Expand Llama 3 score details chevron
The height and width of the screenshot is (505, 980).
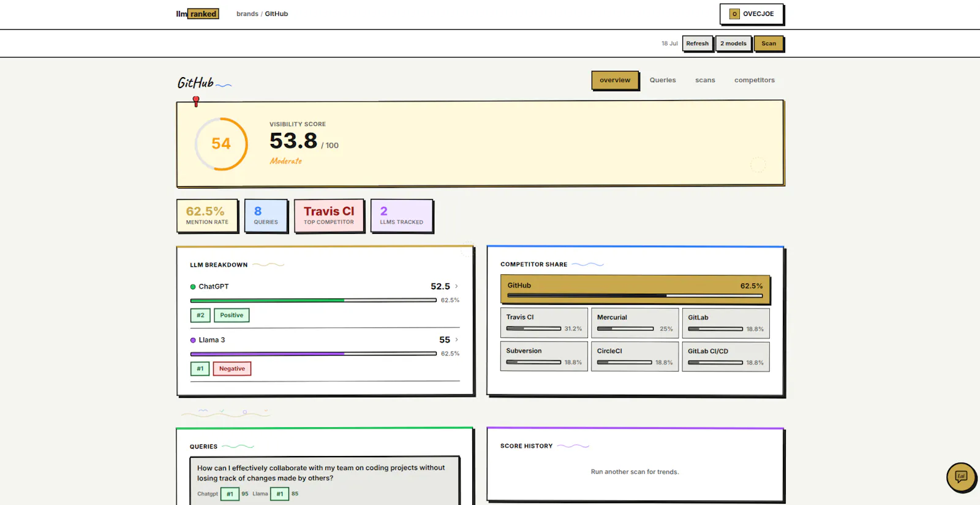(x=456, y=340)
